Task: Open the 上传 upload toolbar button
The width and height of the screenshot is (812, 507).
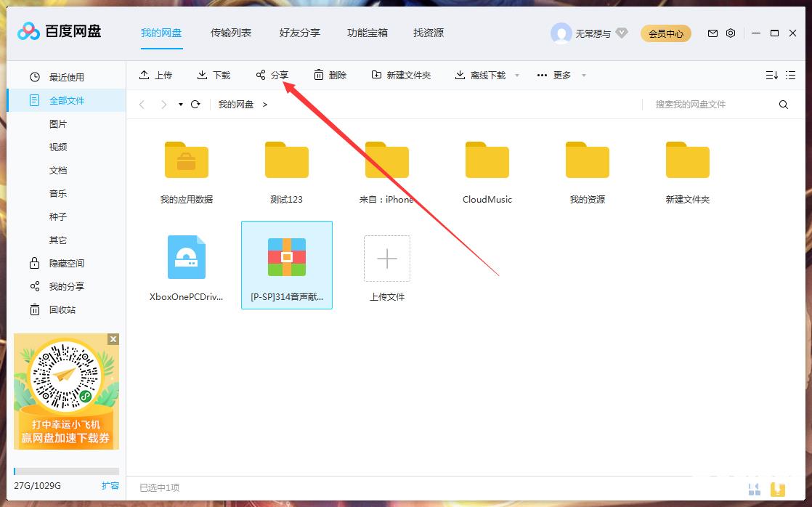Action: [x=155, y=75]
